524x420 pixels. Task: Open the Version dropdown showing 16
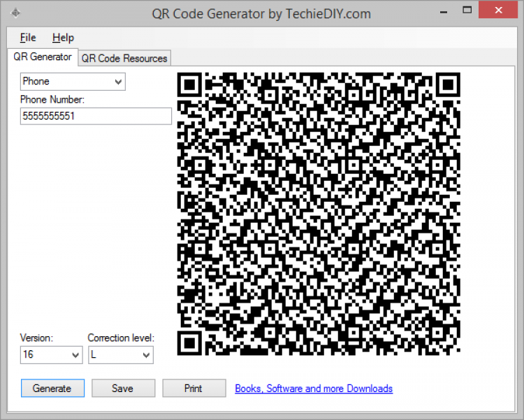click(x=52, y=355)
